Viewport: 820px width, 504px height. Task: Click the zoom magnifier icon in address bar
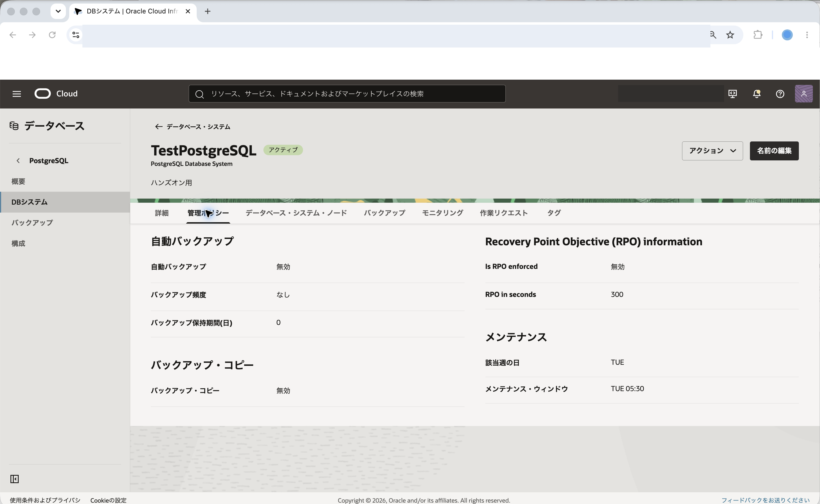pos(713,35)
